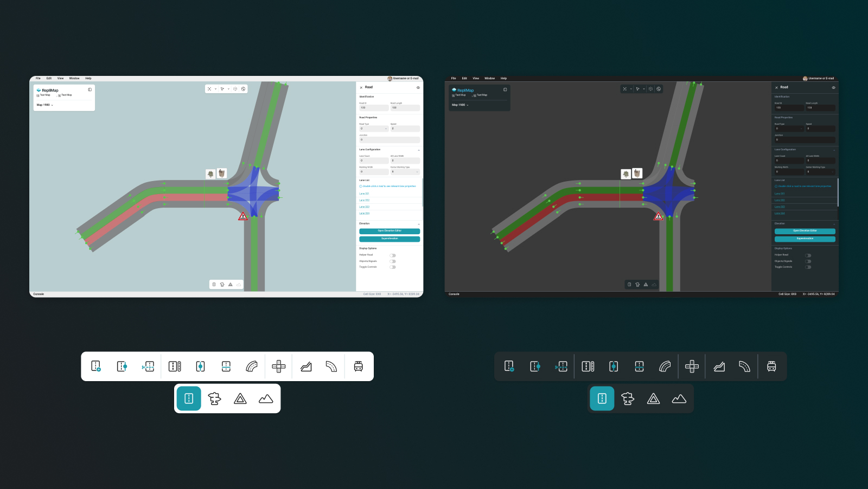Select warning triangle mode in the large dark mode bar
The height and width of the screenshot is (489, 868).
point(654,399)
